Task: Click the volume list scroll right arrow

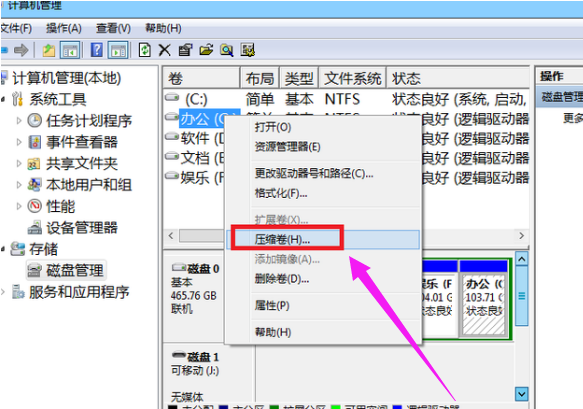Action: (x=521, y=235)
